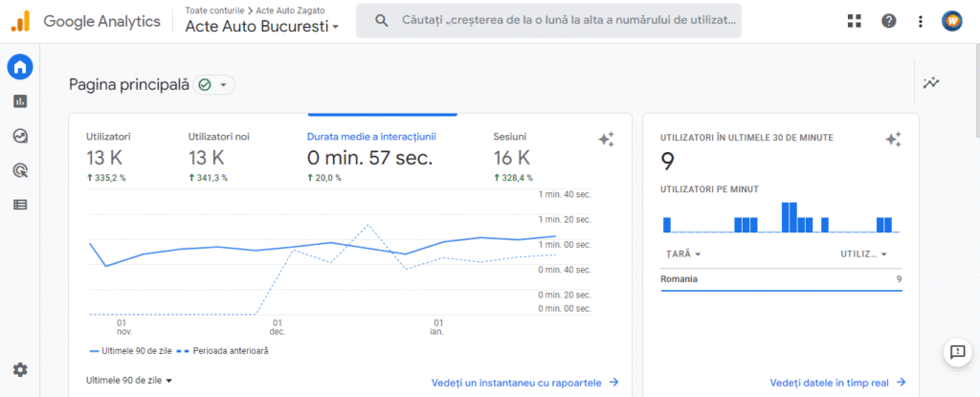980x397 pixels.
Task: Open the Google apps grid icon
Action: (x=854, y=21)
